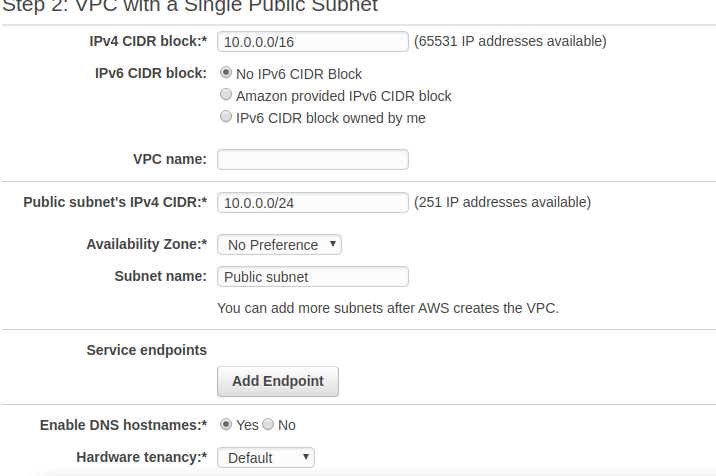Focus the Public subnet's IPv4 CIDR field
716x476 pixels.
[x=312, y=202]
